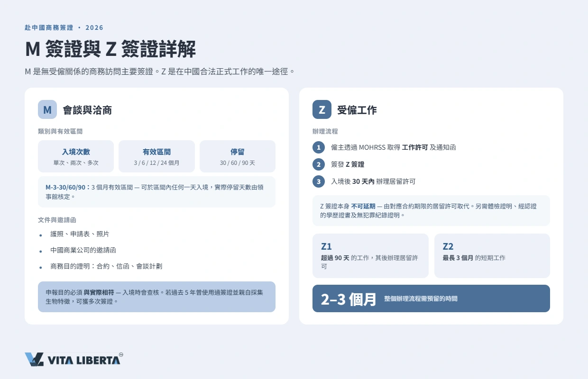Click the main title M 簽證與 Z 簽證詳解
588x379 pixels.
pyautogui.click(x=110, y=49)
